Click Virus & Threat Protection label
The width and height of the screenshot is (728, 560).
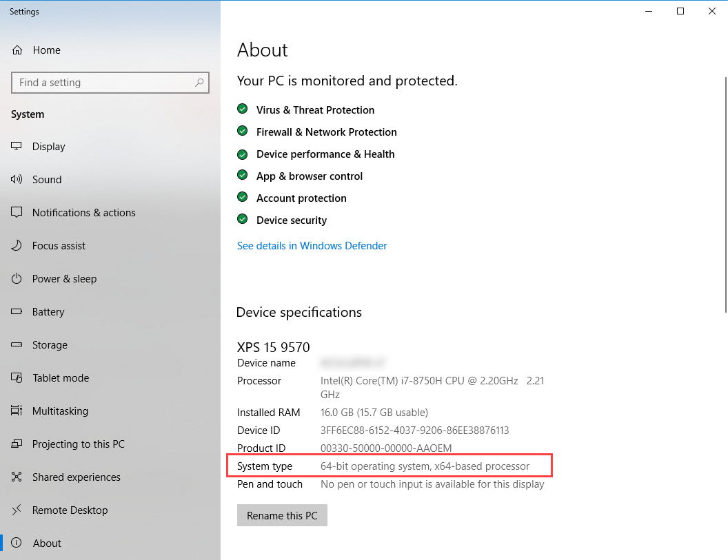click(x=315, y=110)
